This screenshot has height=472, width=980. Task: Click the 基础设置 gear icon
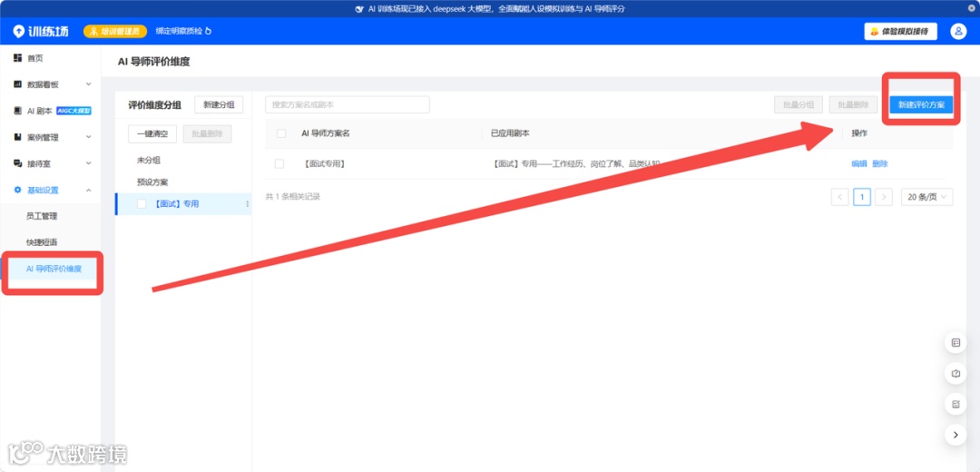pos(17,190)
